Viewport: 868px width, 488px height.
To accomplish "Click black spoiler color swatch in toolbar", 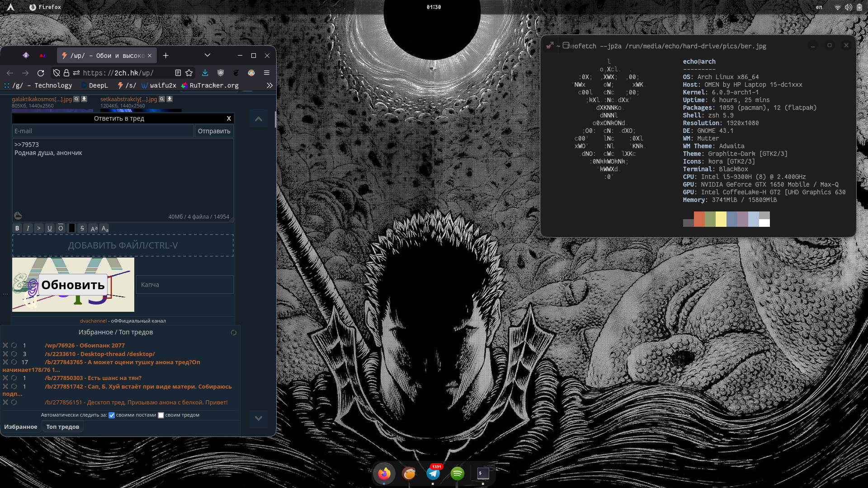I will click(x=71, y=228).
